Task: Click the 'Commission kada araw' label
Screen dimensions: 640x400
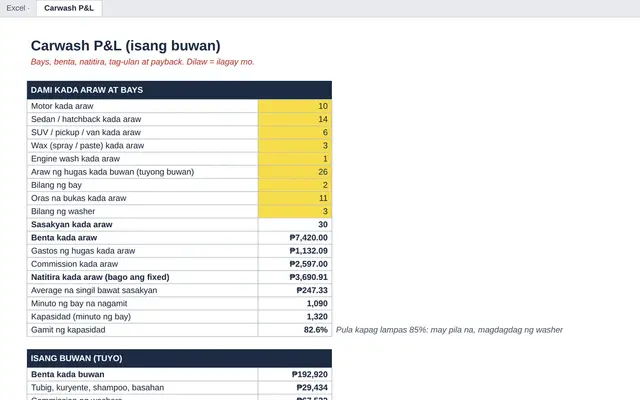Action: 74,264
